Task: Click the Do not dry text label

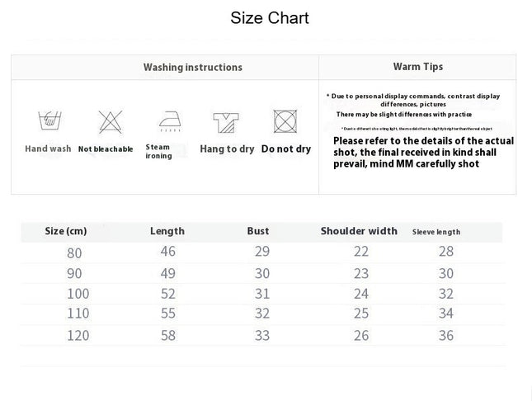Action: [286, 149]
